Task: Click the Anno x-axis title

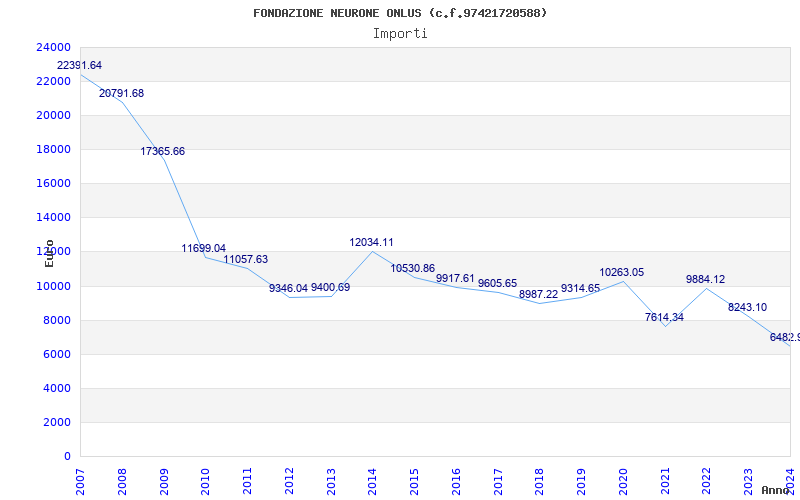Action: click(777, 490)
